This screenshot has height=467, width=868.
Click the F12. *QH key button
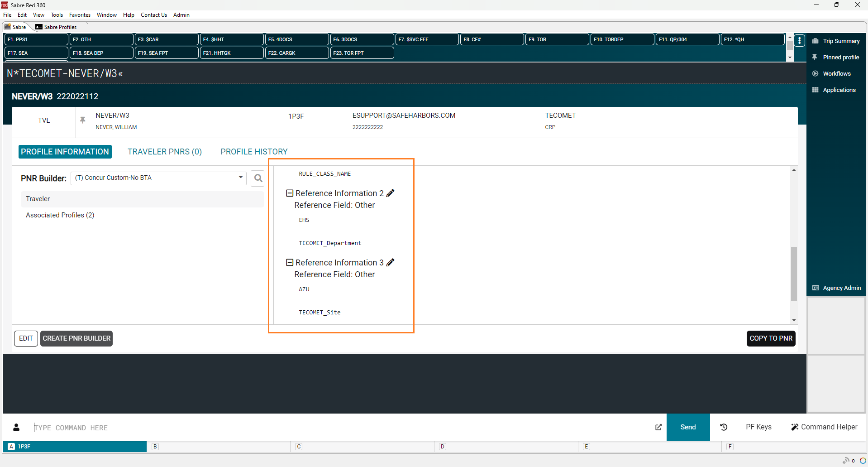753,39
